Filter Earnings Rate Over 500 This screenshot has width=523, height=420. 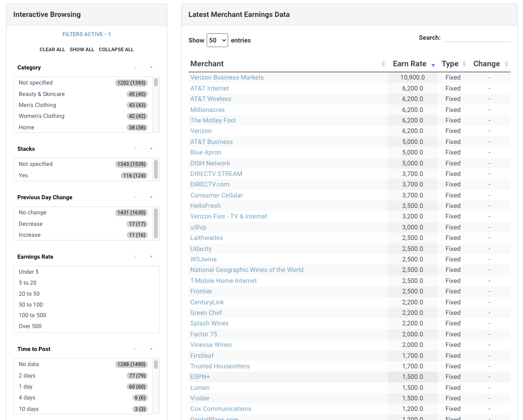click(x=86, y=326)
